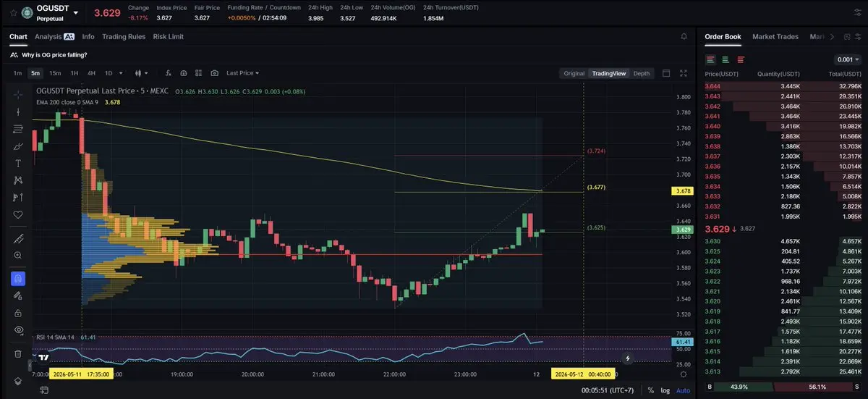This screenshot has height=399, width=868.
Task: Select the 1D timeframe
Action: tap(109, 73)
